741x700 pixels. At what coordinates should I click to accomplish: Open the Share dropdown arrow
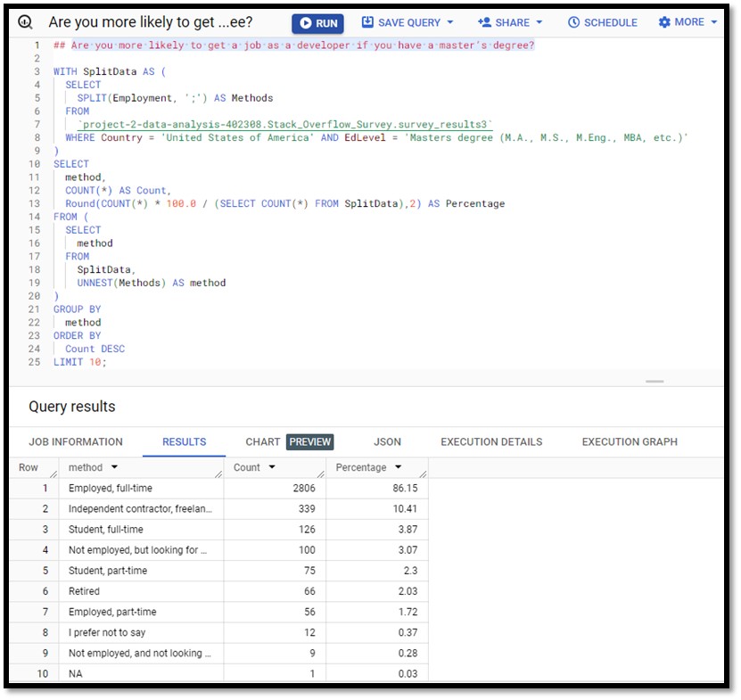coord(538,22)
